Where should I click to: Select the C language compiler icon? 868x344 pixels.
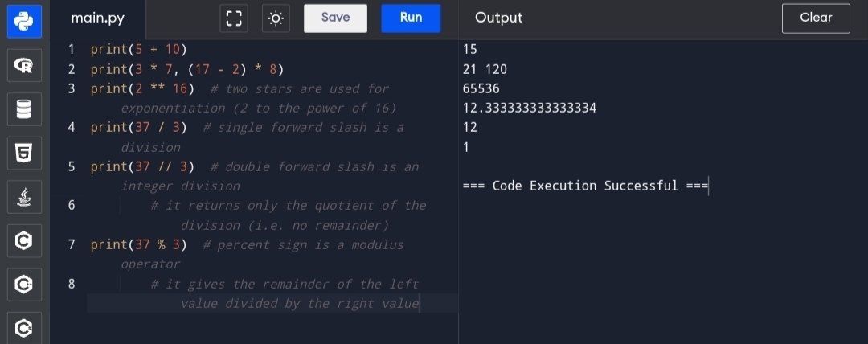[24, 240]
